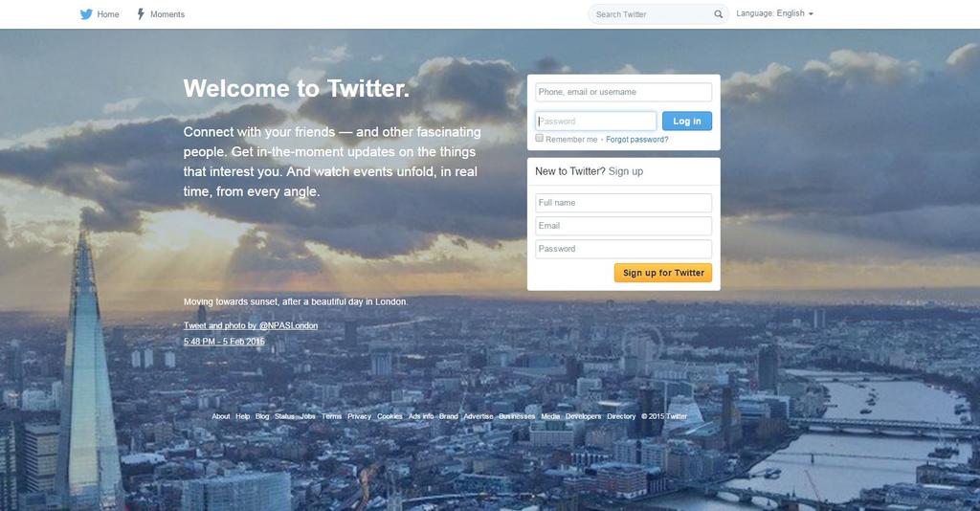Focus the Phone, email or username field
The height and width of the screenshot is (511, 980).
(623, 92)
